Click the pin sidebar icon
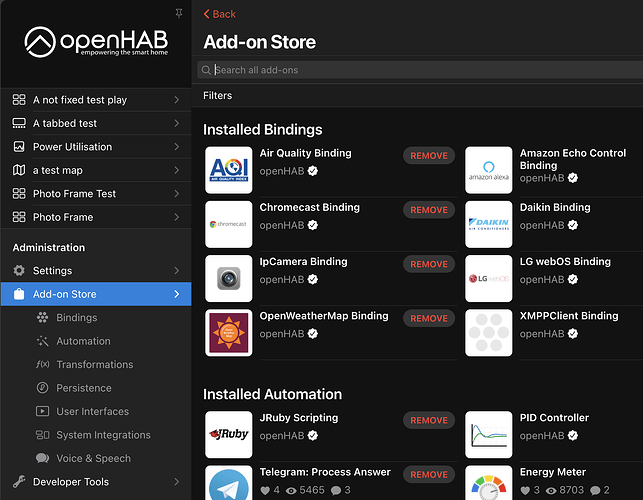Image resolution: width=643 pixels, height=500 pixels. (x=179, y=14)
